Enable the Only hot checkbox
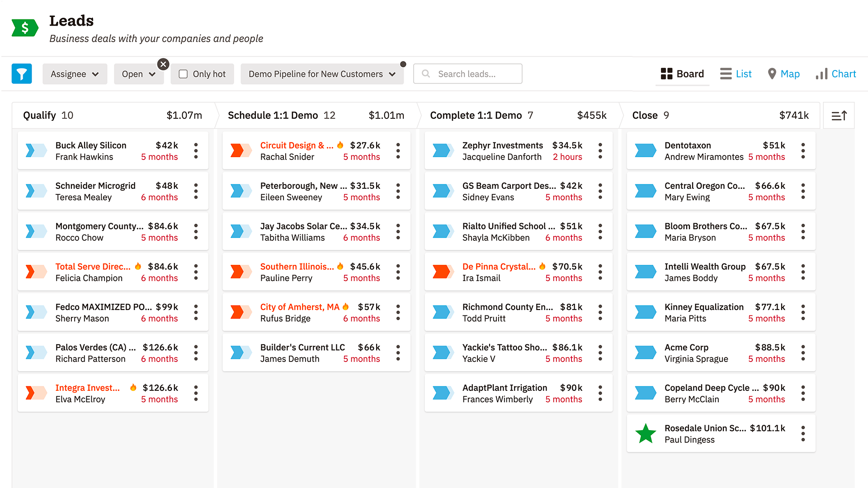 click(183, 74)
